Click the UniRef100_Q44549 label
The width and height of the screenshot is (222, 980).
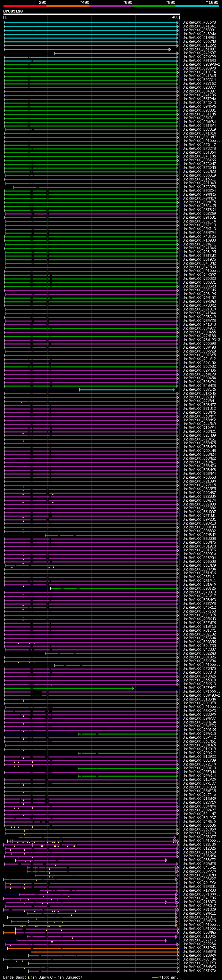tap(199, 424)
